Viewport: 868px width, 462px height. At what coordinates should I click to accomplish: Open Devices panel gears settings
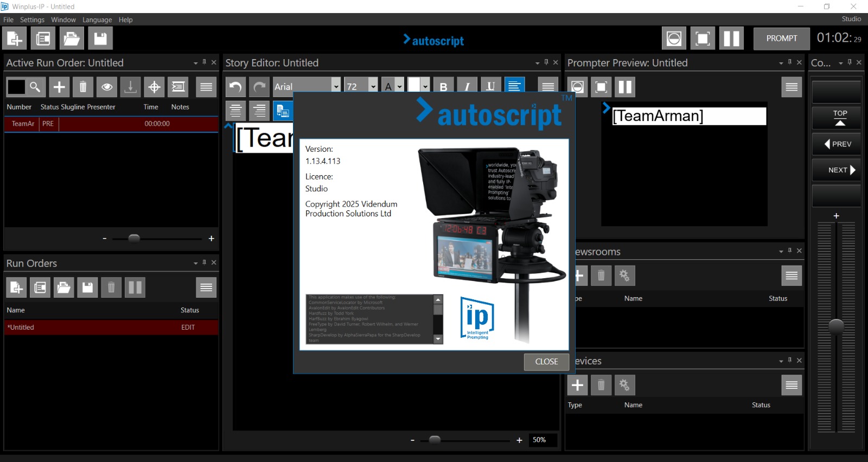click(624, 385)
